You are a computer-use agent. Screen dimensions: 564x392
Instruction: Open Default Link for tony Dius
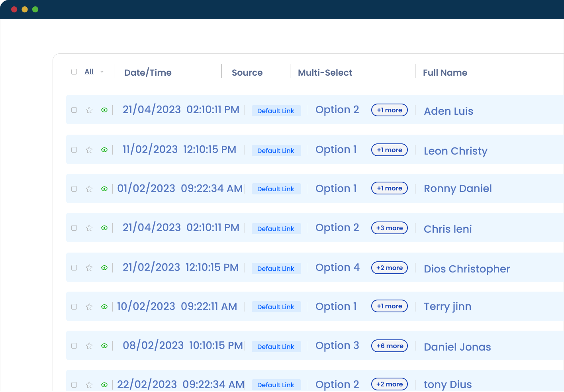point(276,385)
